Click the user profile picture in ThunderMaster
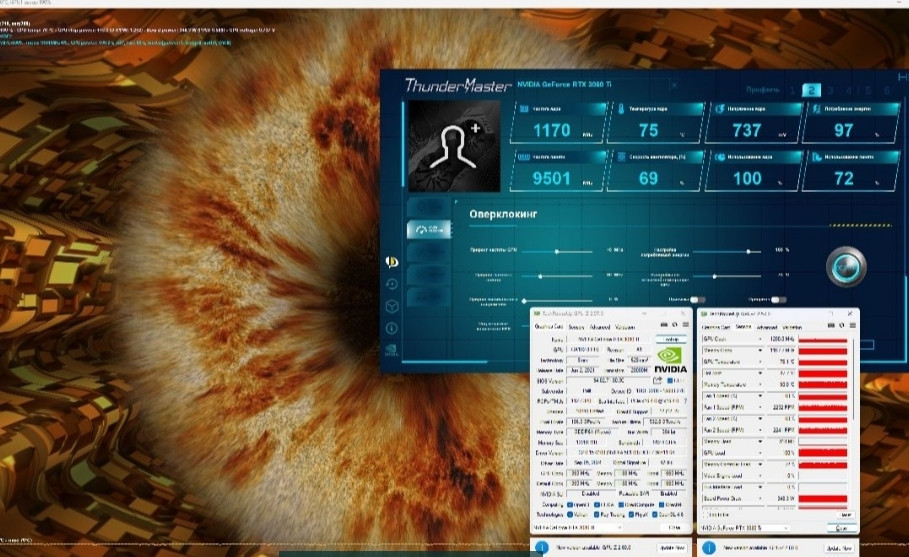This screenshot has width=909, height=557. (x=454, y=146)
